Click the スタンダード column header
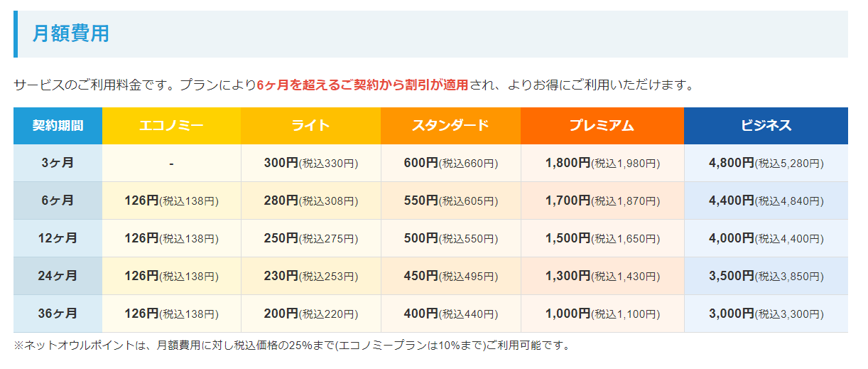868x369 pixels. click(x=450, y=126)
